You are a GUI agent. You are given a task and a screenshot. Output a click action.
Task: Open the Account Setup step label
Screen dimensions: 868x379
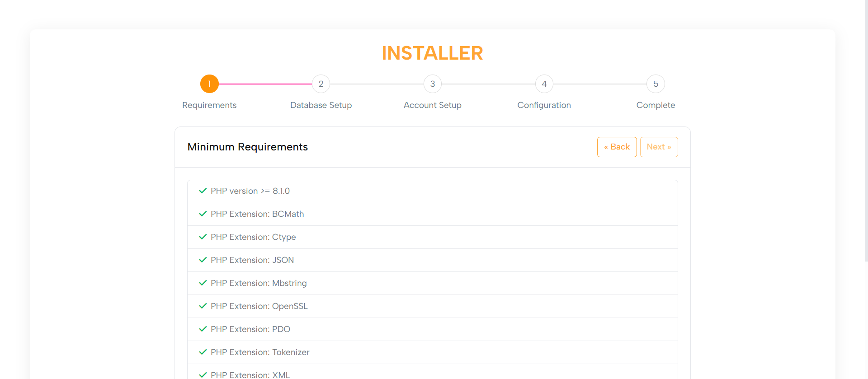click(x=433, y=105)
